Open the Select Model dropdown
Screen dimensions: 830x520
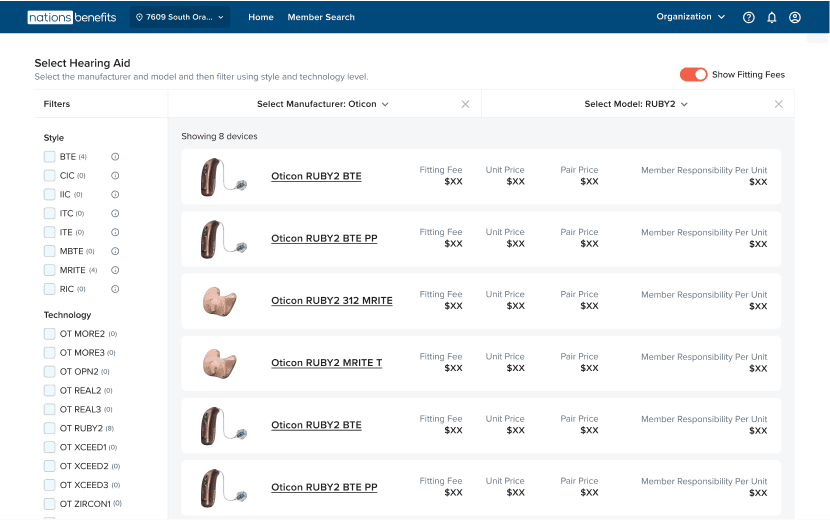tap(636, 104)
